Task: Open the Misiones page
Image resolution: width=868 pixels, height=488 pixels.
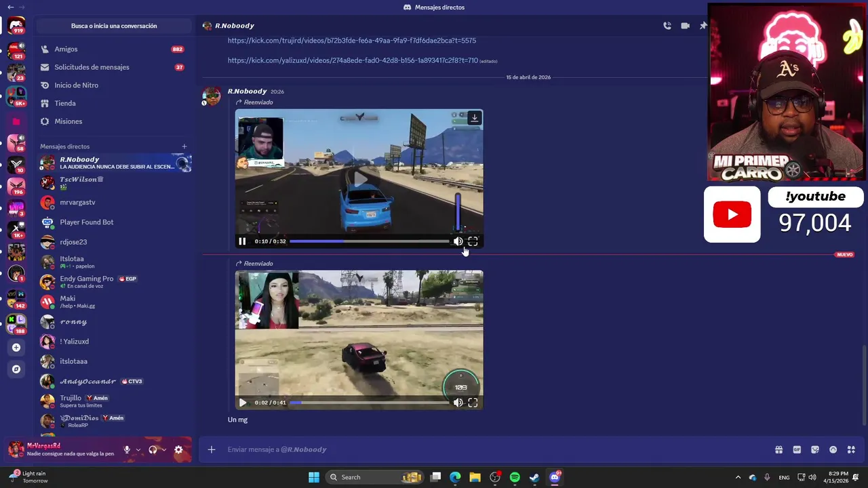Action: point(114,121)
